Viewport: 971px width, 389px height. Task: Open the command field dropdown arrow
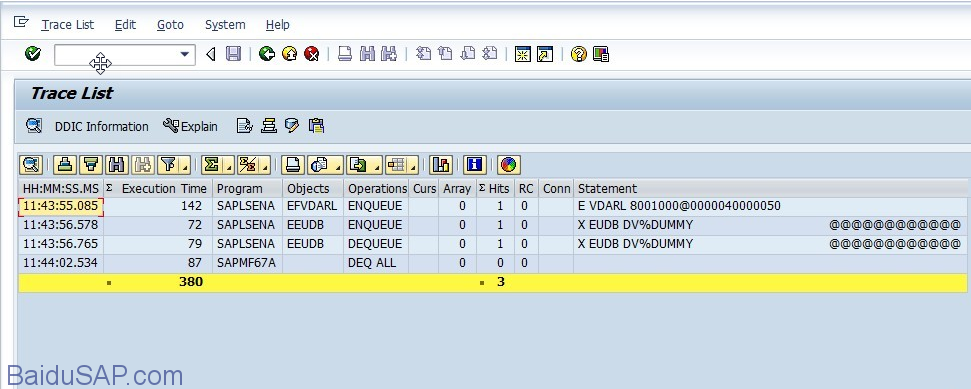(x=184, y=55)
